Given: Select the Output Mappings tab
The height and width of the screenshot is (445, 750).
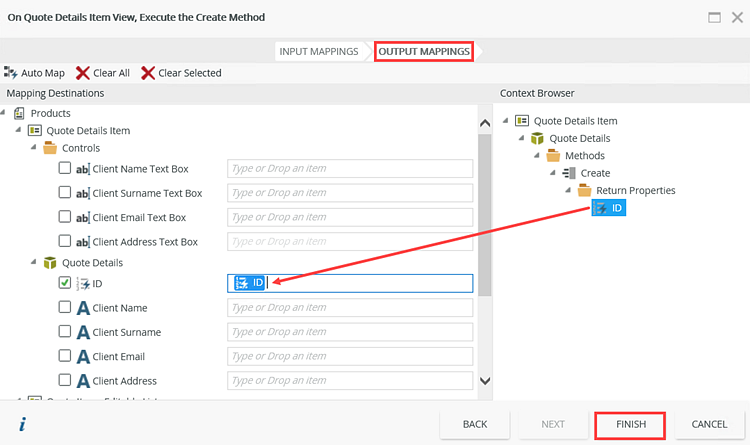Looking at the screenshot, I should 424,51.
